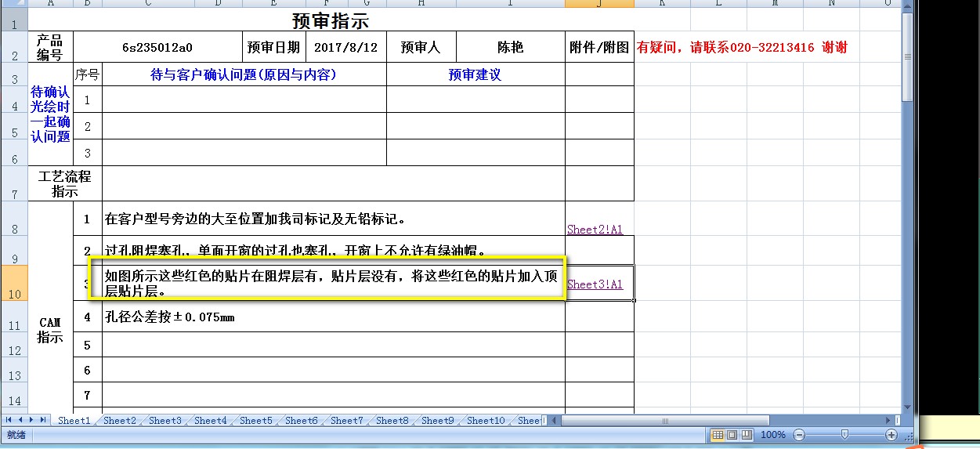Switch to Sheet5 tab
Screen dimensions: 980x449
(256, 421)
